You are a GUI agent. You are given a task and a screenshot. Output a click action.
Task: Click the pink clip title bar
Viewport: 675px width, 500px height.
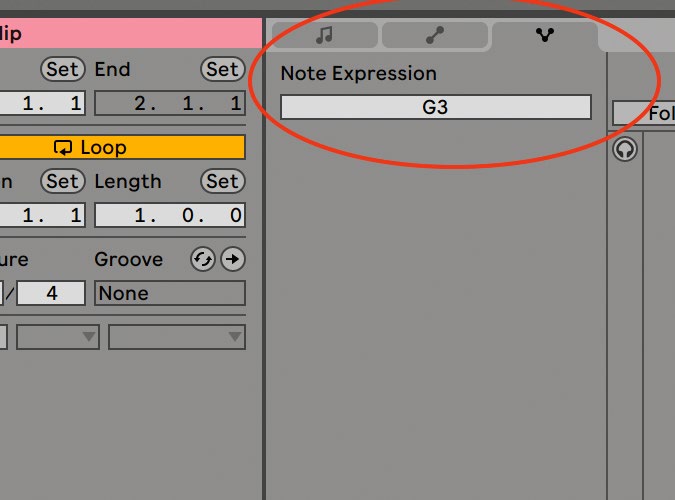pyautogui.click(x=131, y=33)
